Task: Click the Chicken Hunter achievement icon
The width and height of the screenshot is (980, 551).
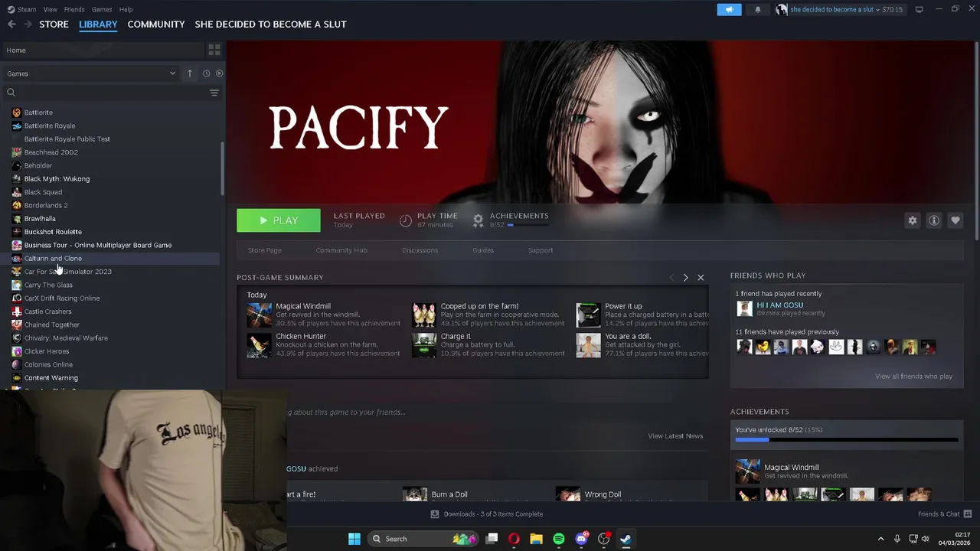Action: pyautogui.click(x=259, y=345)
